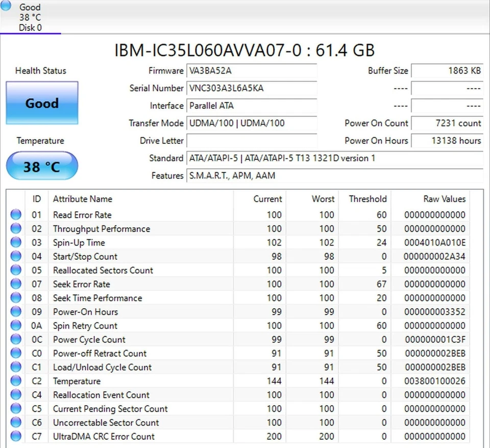Click the status icon beside Read Error Rate
The image size is (490, 448).
(15, 214)
